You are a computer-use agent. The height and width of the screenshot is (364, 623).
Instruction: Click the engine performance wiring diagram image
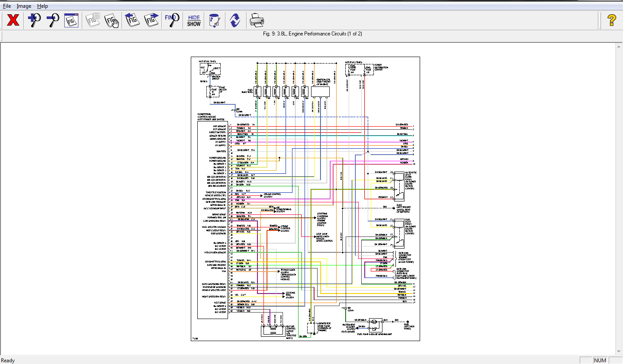[305, 199]
